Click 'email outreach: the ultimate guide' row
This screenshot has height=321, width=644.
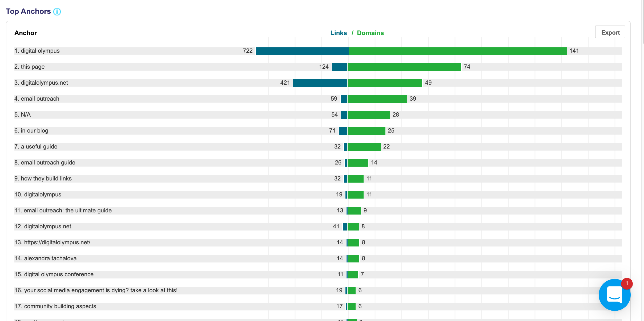[318, 211]
